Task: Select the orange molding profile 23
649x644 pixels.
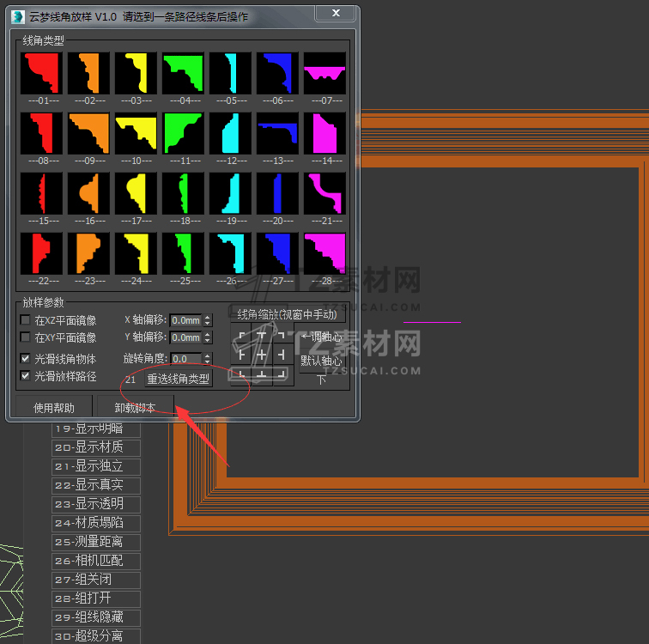Action: point(88,253)
